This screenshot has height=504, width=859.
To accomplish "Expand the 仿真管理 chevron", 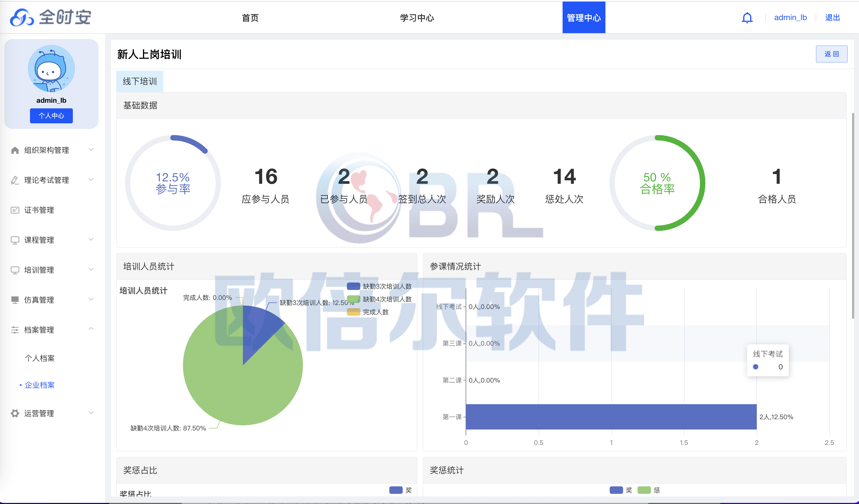I will point(91,299).
